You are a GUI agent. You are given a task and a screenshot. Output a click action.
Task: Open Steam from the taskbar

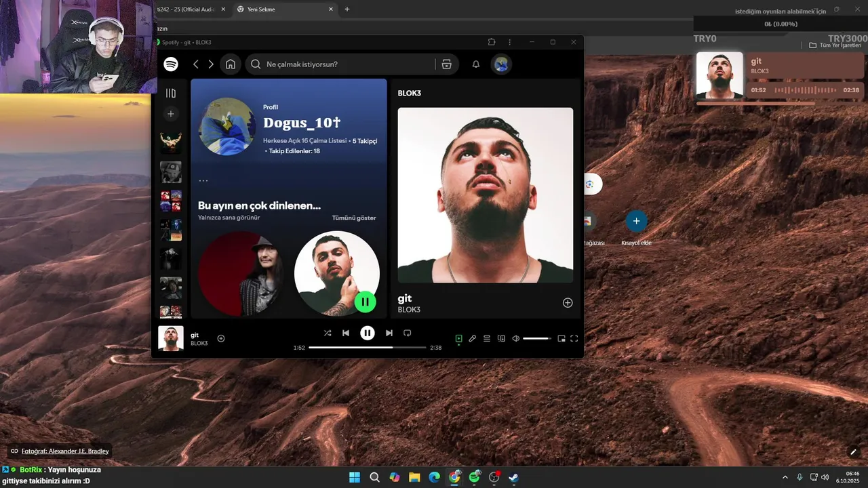tap(514, 477)
